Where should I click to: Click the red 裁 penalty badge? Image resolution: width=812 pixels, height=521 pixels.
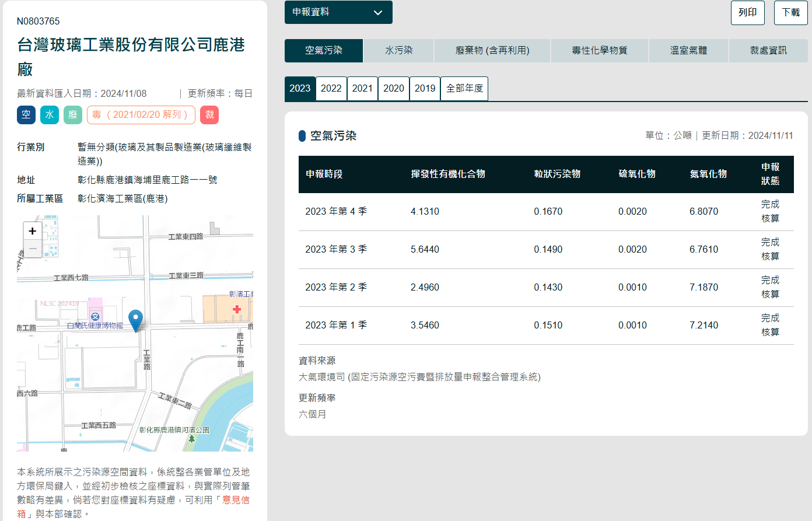(x=209, y=115)
